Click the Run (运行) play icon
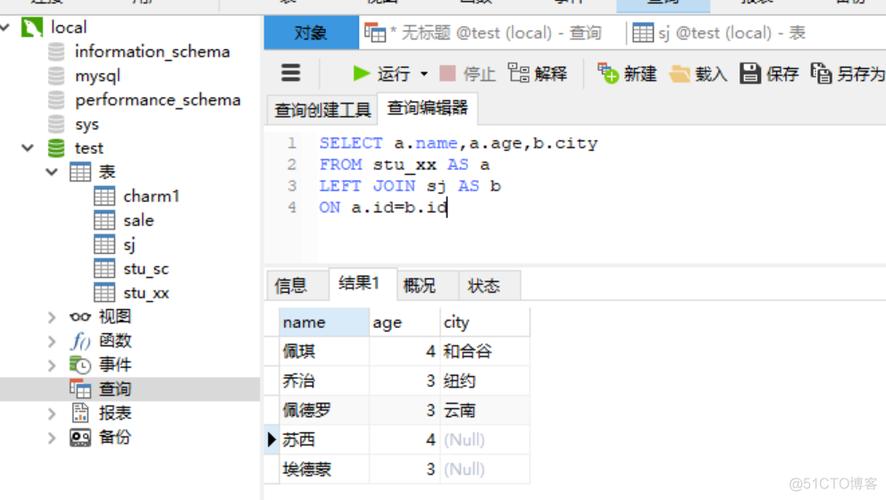This screenshot has width=886, height=500. click(361, 73)
